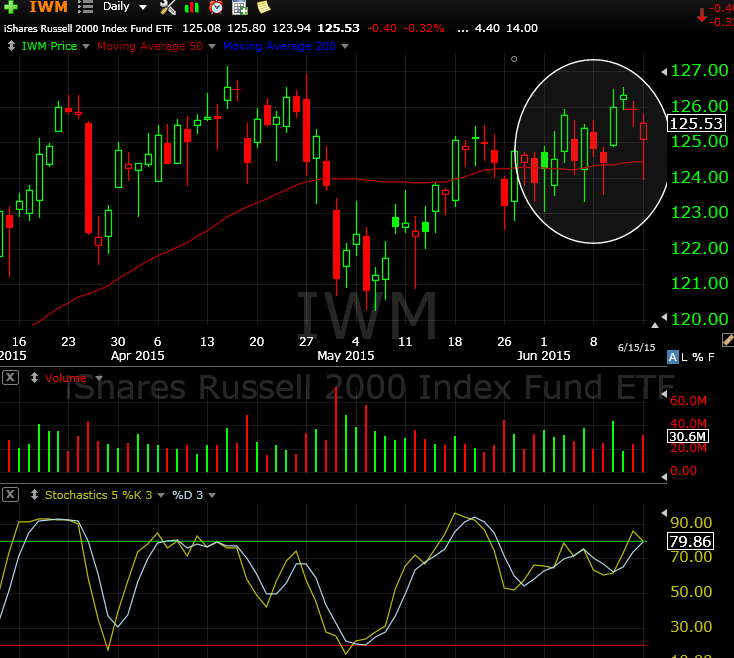Open the alarm clock alerts icon

point(216,7)
